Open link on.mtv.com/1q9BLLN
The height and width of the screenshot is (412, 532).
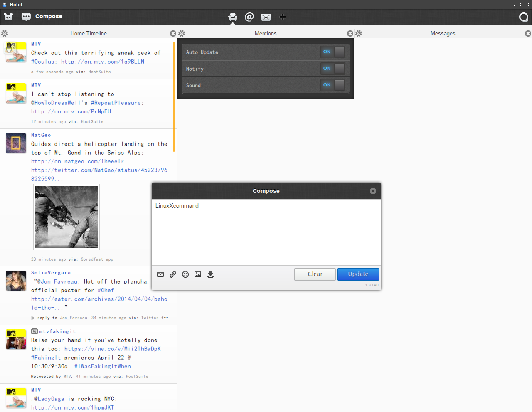103,62
